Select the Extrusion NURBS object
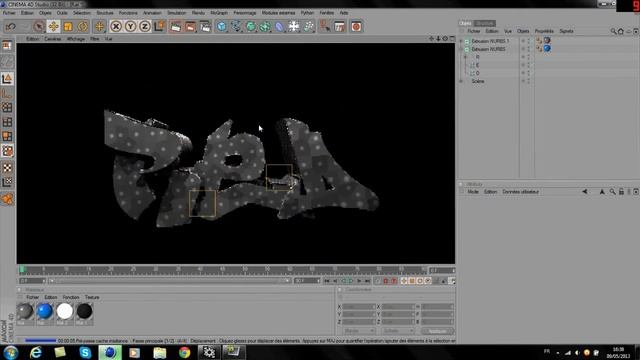The height and width of the screenshot is (360, 640). [x=488, y=49]
